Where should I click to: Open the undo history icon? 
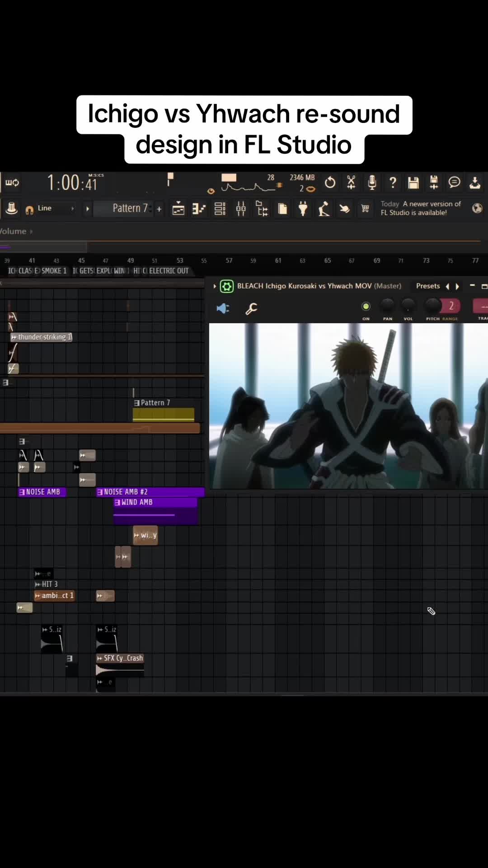tap(330, 183)
